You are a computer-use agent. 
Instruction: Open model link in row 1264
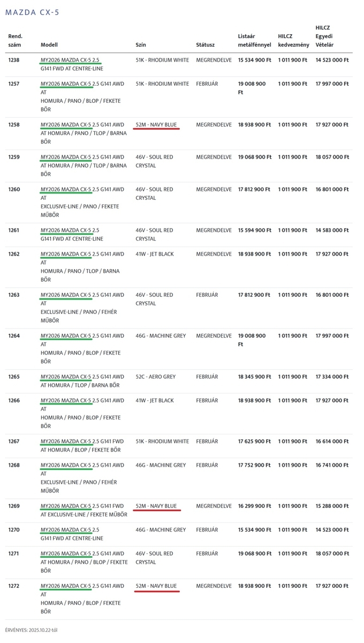click(66, 335)
